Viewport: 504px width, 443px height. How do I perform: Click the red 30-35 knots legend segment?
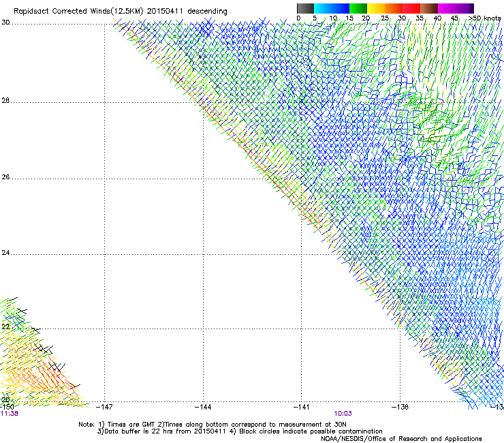(x=411, y=8)
